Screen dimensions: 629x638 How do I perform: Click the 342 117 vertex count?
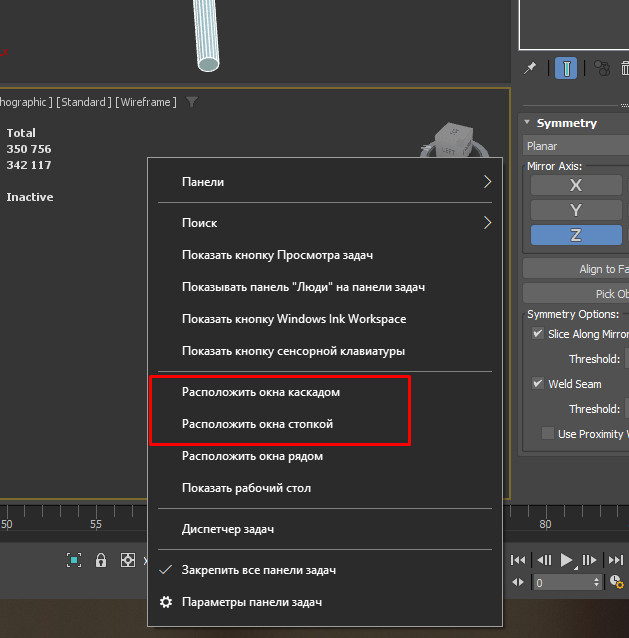click(x=29, y=165)
